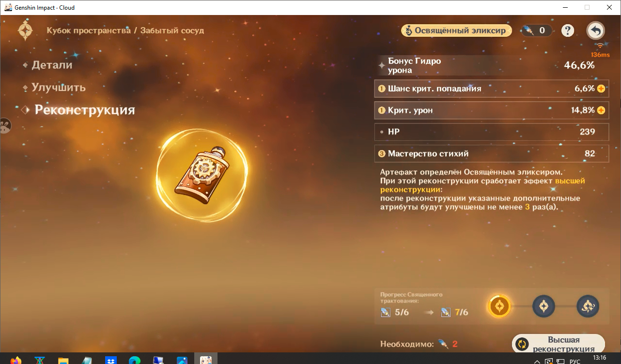
Task: Click the taskbar icon with crossed colored lines
Action: click(x=39, y=361)
